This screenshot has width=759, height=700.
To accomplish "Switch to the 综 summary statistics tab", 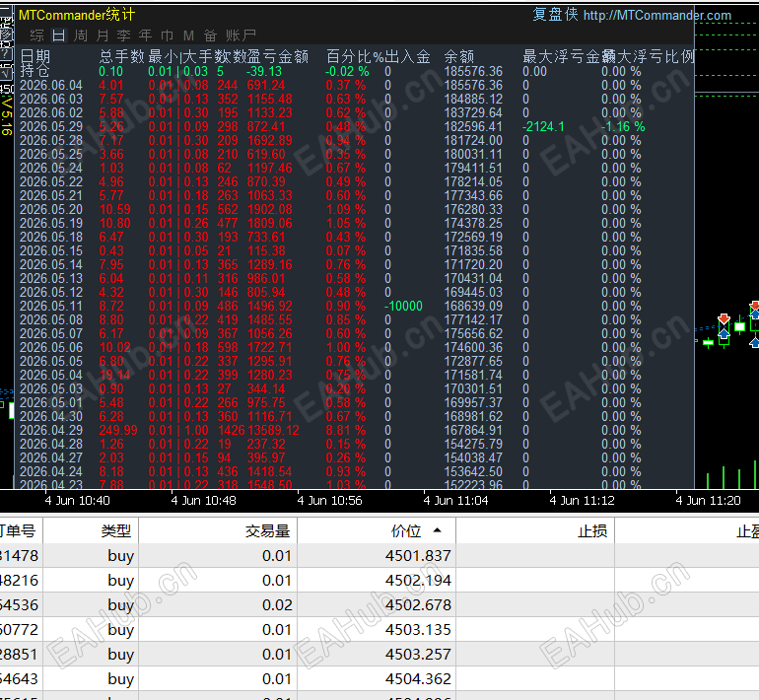I will pos(36,35).
